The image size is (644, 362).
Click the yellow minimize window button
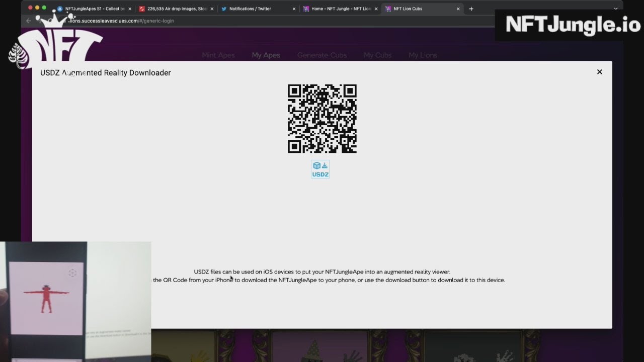coord(37,8)
